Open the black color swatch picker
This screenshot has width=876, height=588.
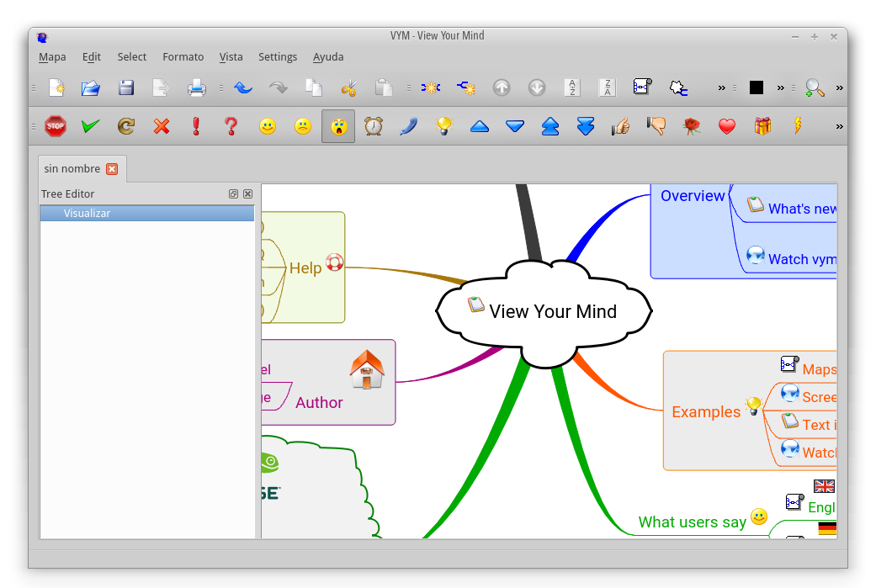click(757, 87)
